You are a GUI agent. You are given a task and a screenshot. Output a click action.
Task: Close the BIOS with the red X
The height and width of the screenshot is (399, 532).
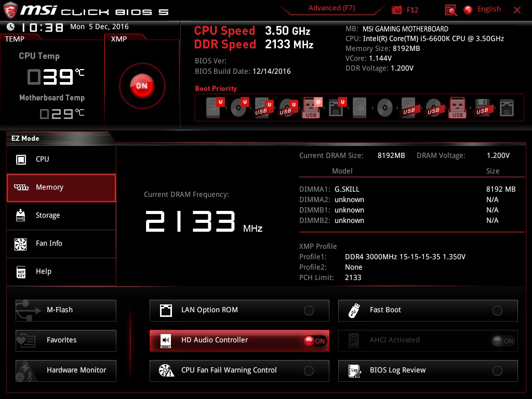[517, 10]
